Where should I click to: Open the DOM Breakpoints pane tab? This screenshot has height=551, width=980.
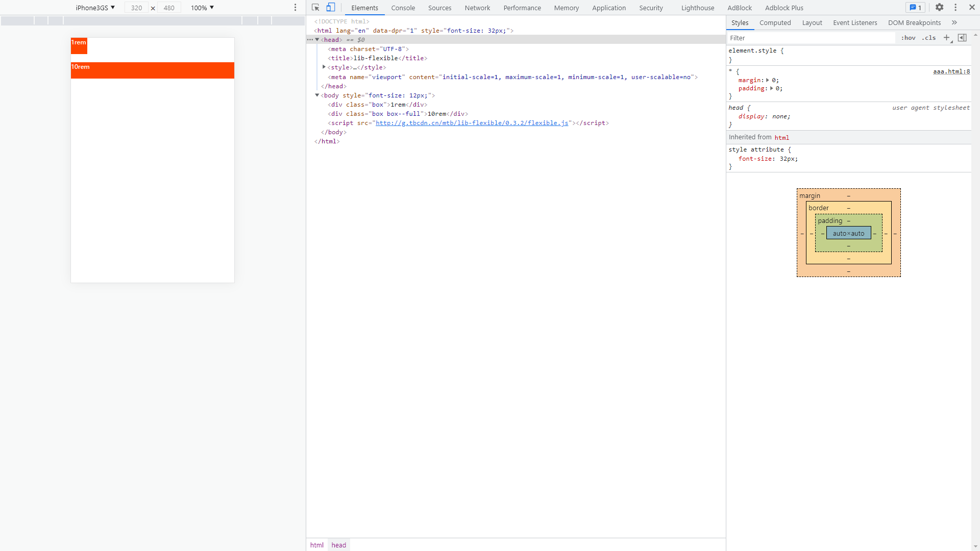point(914,23)
